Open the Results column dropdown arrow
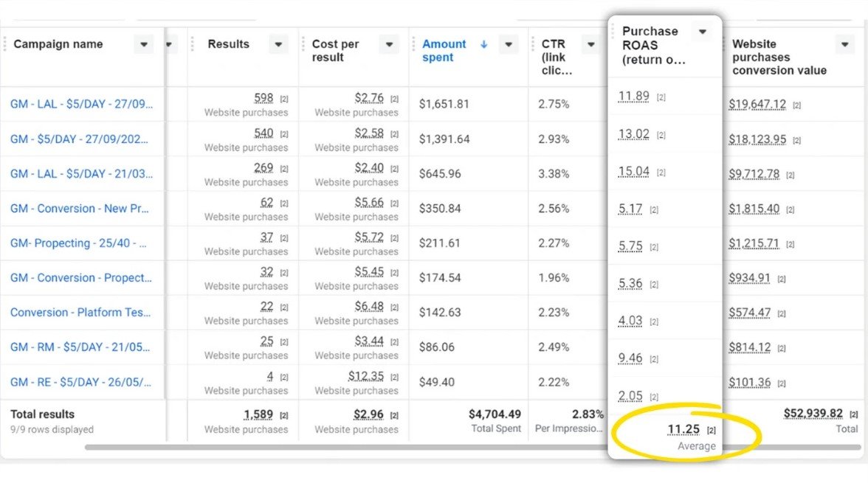This screenshot has height=483, width=868. (x=278, y=44)
